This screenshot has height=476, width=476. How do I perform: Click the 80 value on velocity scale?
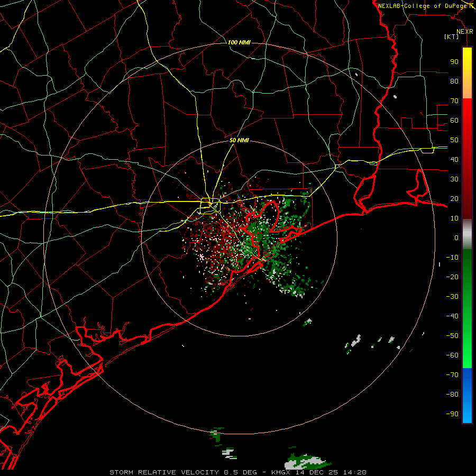pyautogui.click(x=454, y=81)
